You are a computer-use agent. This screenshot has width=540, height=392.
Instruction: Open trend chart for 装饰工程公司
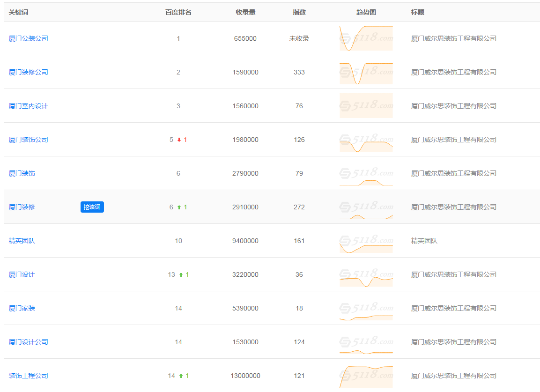pos(366,377)
